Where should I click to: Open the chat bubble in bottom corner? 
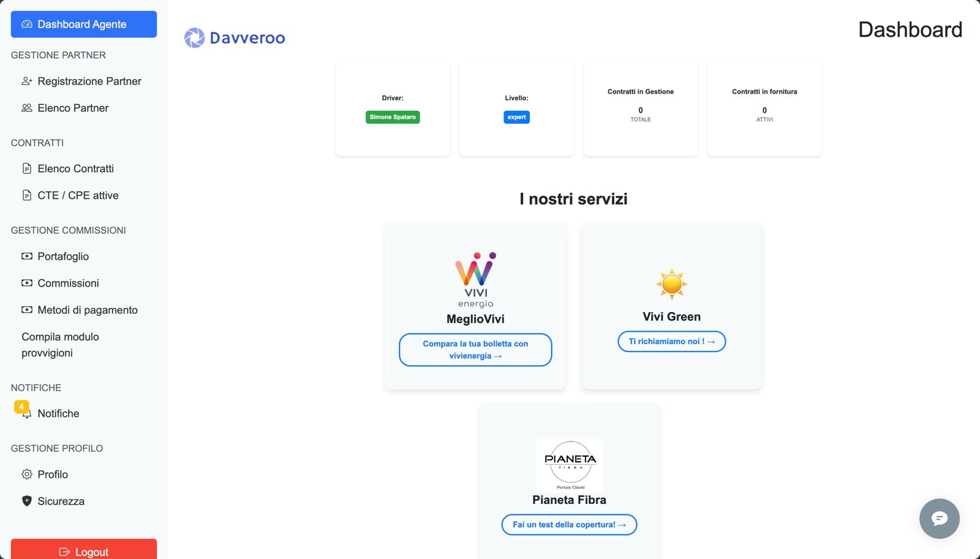point(939,519)
